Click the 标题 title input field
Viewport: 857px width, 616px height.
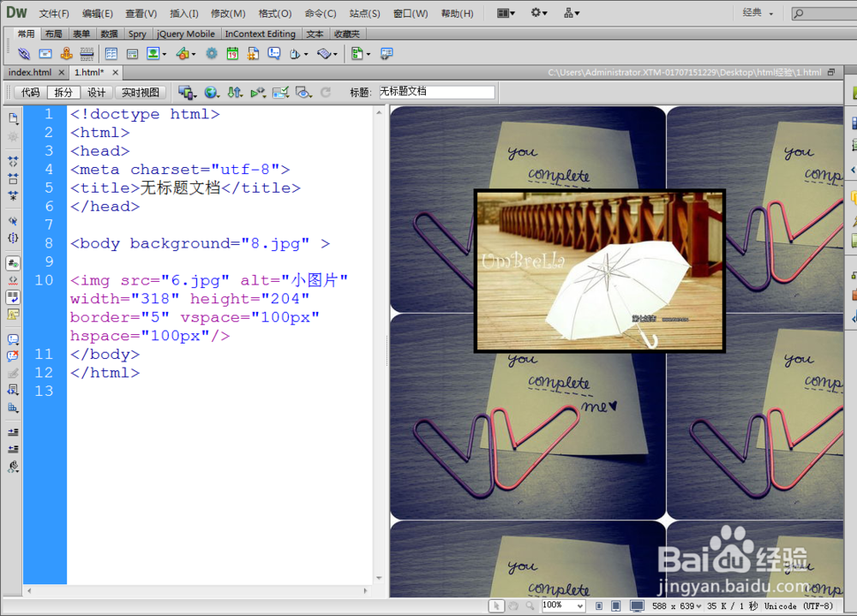[437, 92]
